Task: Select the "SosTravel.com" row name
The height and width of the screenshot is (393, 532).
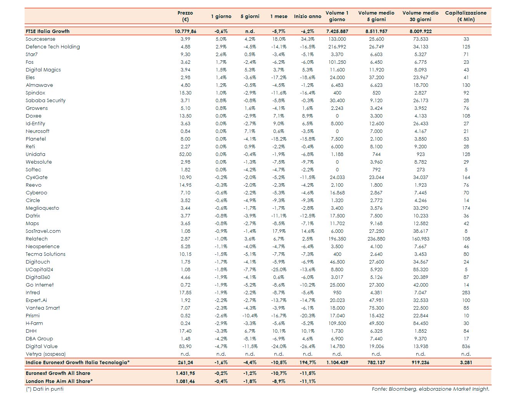Action: click(x=43, y=231)
